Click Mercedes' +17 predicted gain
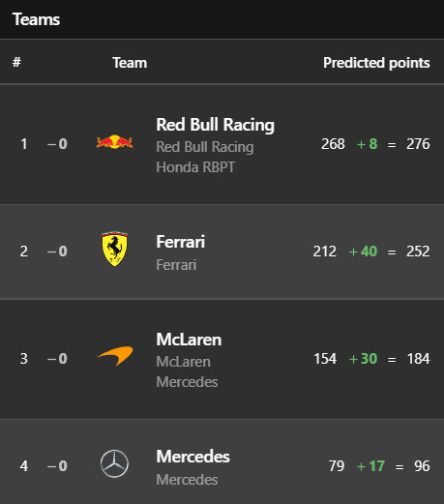Viewport: 444px width, 504px height. [370, 466]
